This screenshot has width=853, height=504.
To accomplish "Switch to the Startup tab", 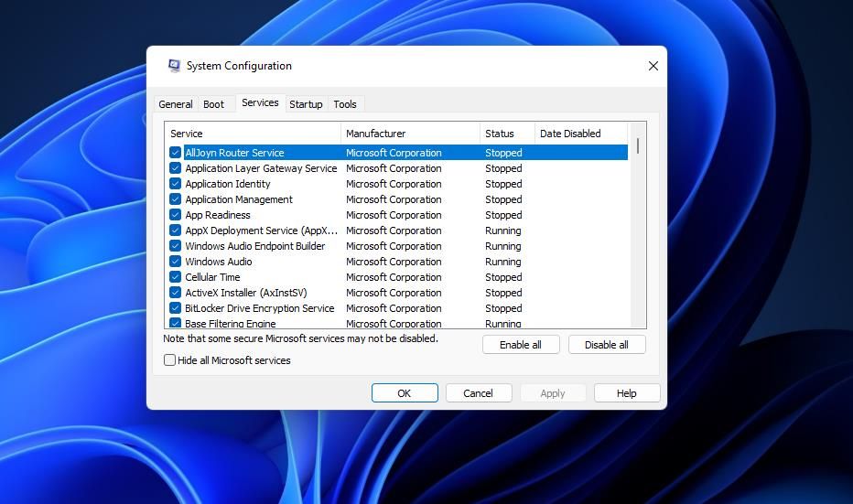I will [306, 104].
